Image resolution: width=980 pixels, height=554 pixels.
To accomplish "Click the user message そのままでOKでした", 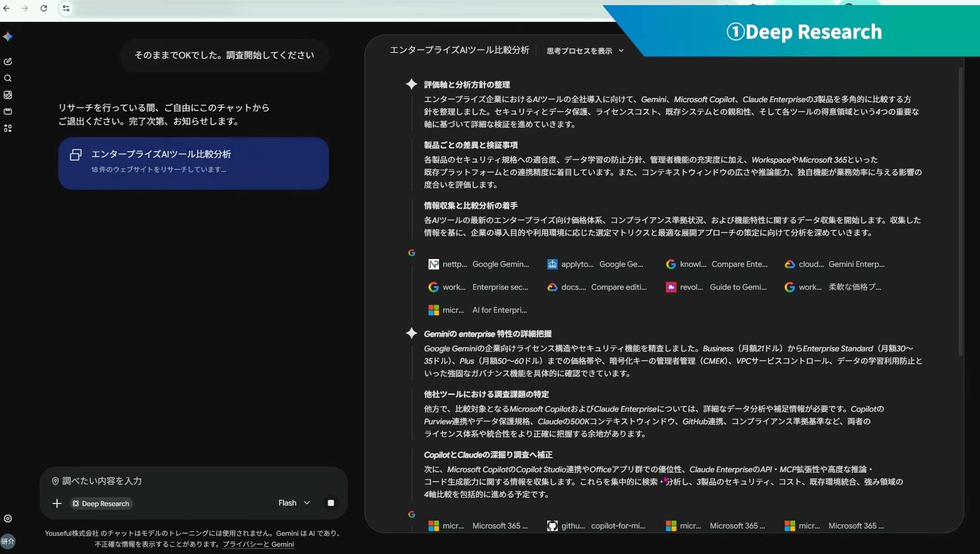I will coord(224,55).
